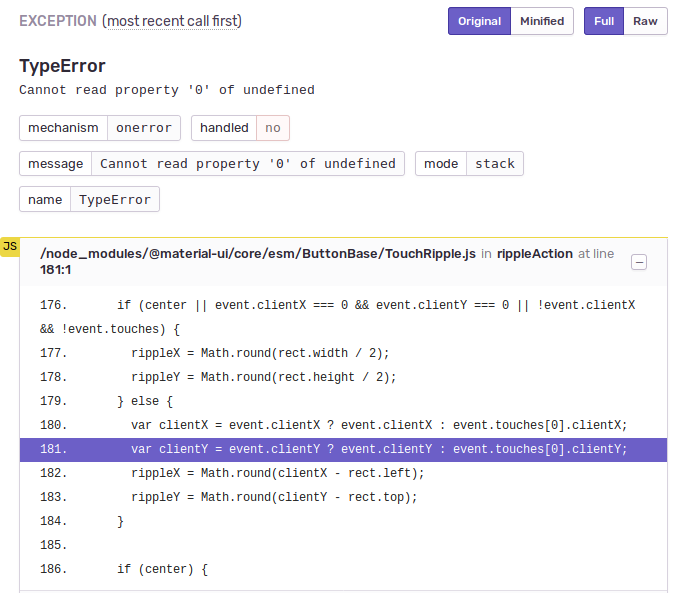
Task: Select Full stack trace display
Action: [604, 21]
